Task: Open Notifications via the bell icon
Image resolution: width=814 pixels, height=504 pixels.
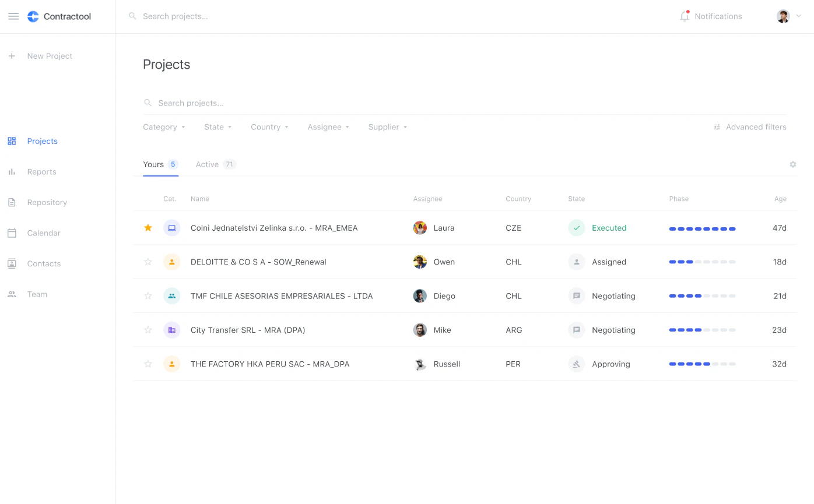Action: click(684, 16)
